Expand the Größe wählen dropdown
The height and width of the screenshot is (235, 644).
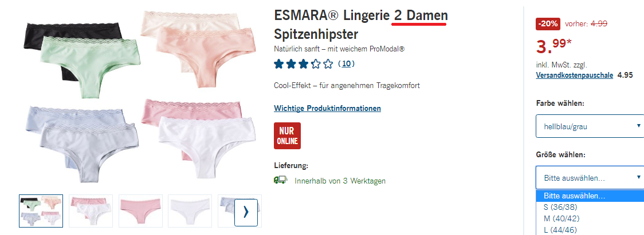point(590,177)
